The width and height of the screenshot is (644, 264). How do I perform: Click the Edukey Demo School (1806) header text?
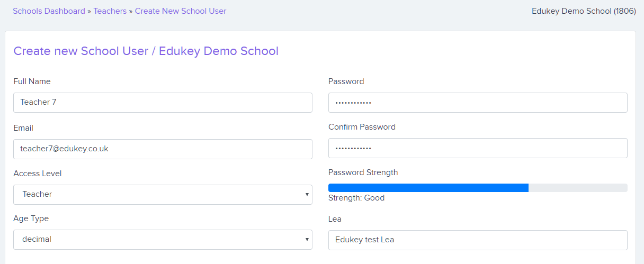click(584, 11)
